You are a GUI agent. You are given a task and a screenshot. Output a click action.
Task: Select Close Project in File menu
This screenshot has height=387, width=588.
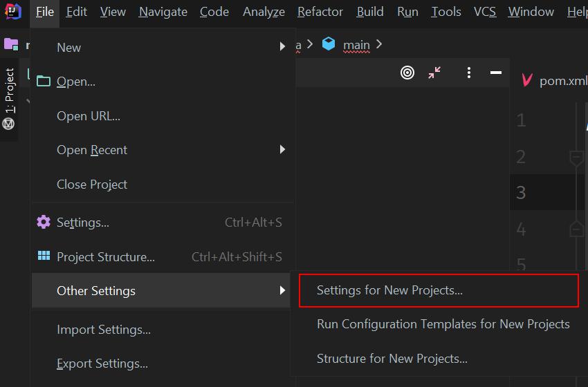click(x=92, y=185)
